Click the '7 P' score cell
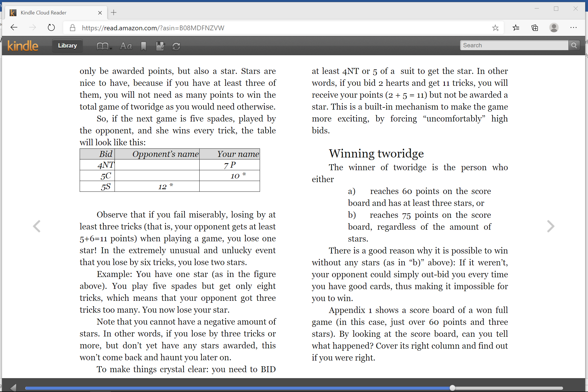This screenshot has height=392, width=588. 230,165
